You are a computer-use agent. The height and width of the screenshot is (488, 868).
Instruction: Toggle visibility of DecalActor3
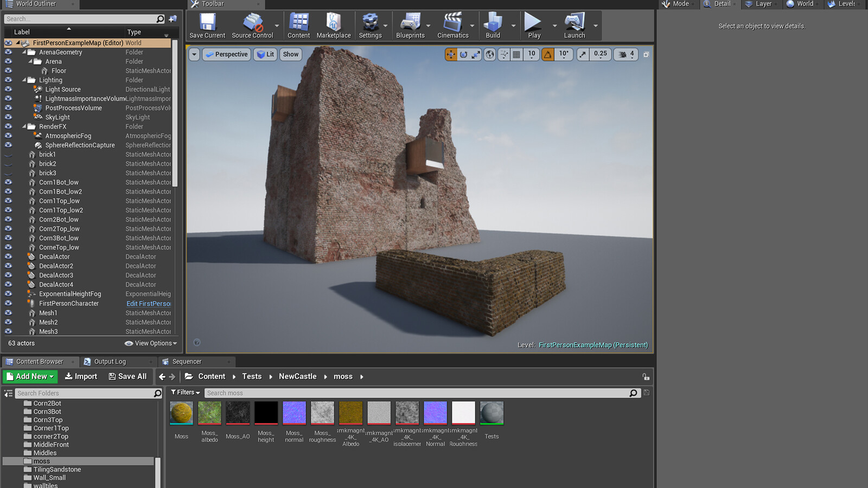click(x=8, y=275)
